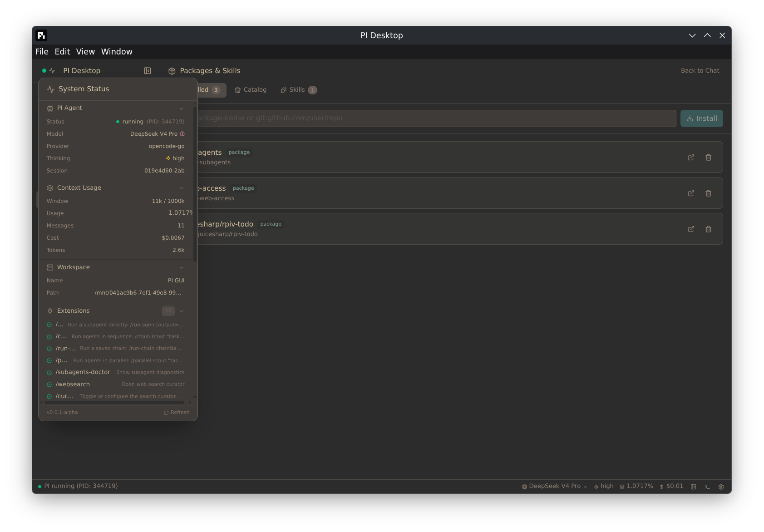This screenshot has width=764, height=532.
Task: Click the provider value opencode-go
Action: click(167, 146)
